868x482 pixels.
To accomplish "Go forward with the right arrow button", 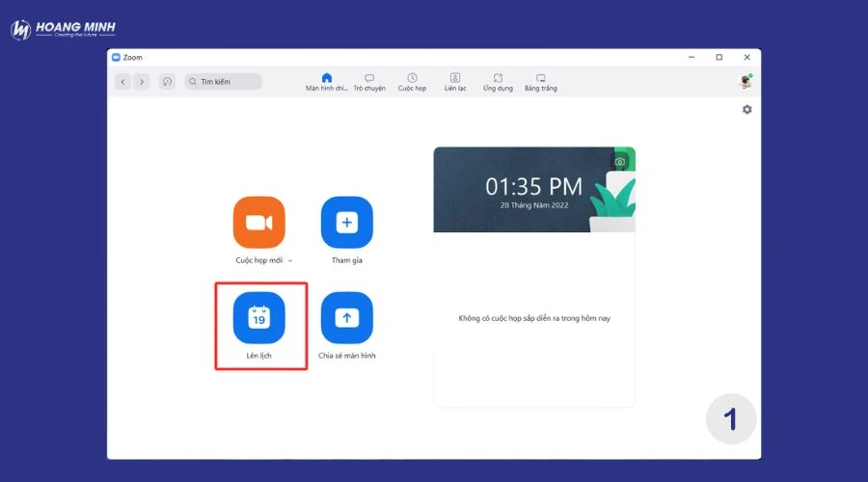I will [x=142, y=81].
